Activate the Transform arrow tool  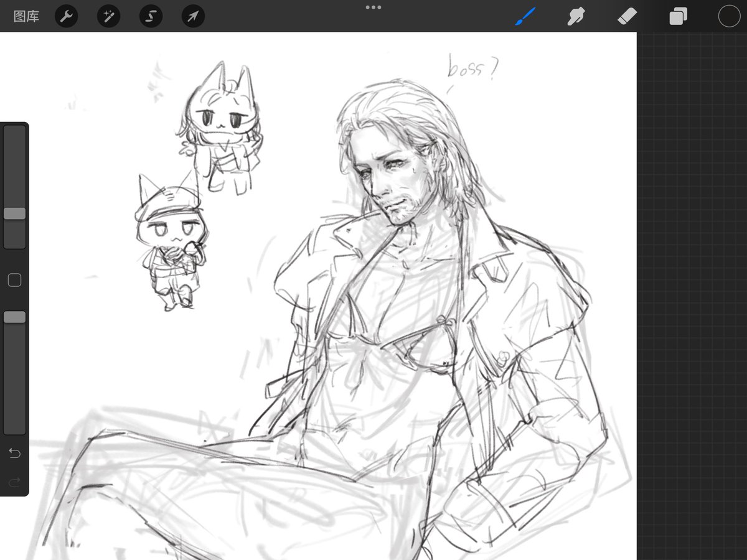click(193, 16)
